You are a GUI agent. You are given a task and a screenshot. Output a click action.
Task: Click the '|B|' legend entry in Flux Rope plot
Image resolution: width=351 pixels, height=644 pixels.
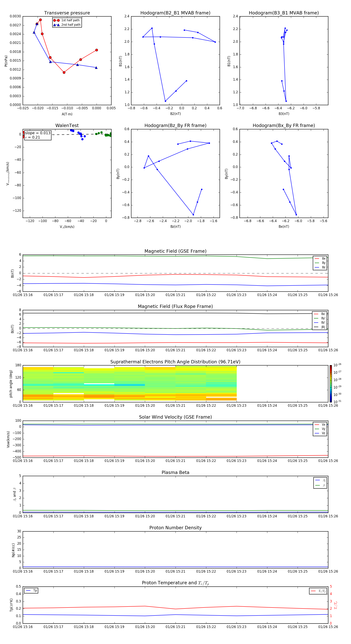click(320, 327)
